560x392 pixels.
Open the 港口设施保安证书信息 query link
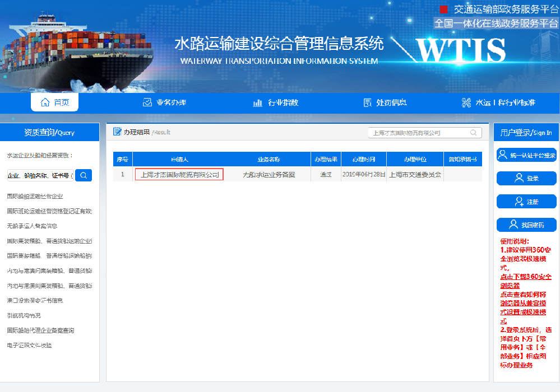click(x=35, y=300)
